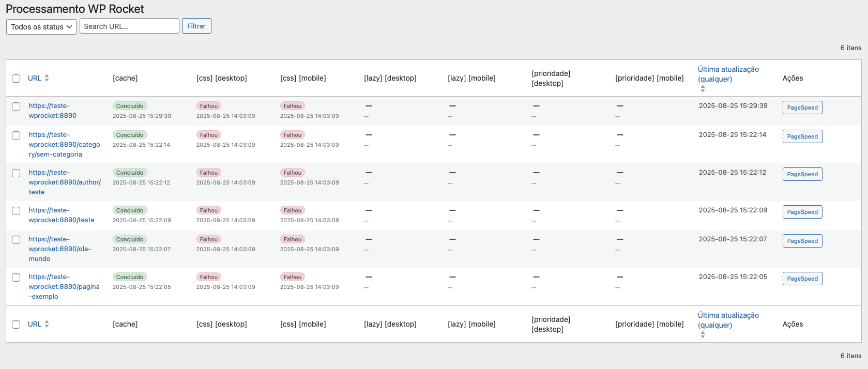Click the 2025-08-25 15:22:05 last update cell

[x=733, y=276]
